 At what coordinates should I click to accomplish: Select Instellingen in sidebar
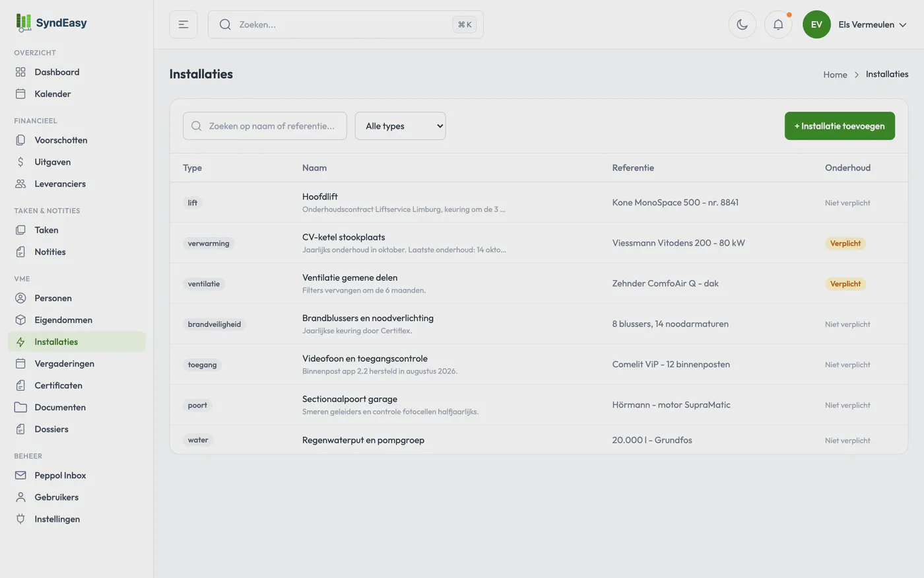click(x=77, y=519)
